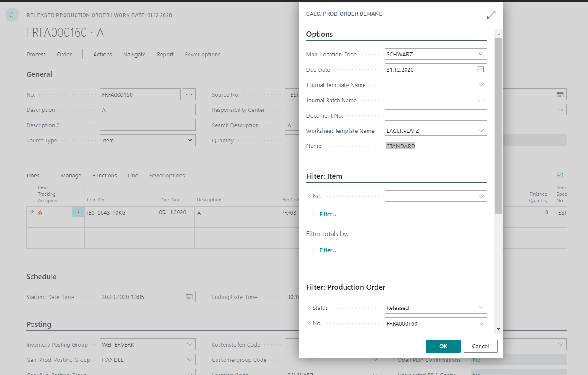Click the Cancel button
Image resolution: width=588 pixels, height=375 pixels.
click(x=481, y=346)
